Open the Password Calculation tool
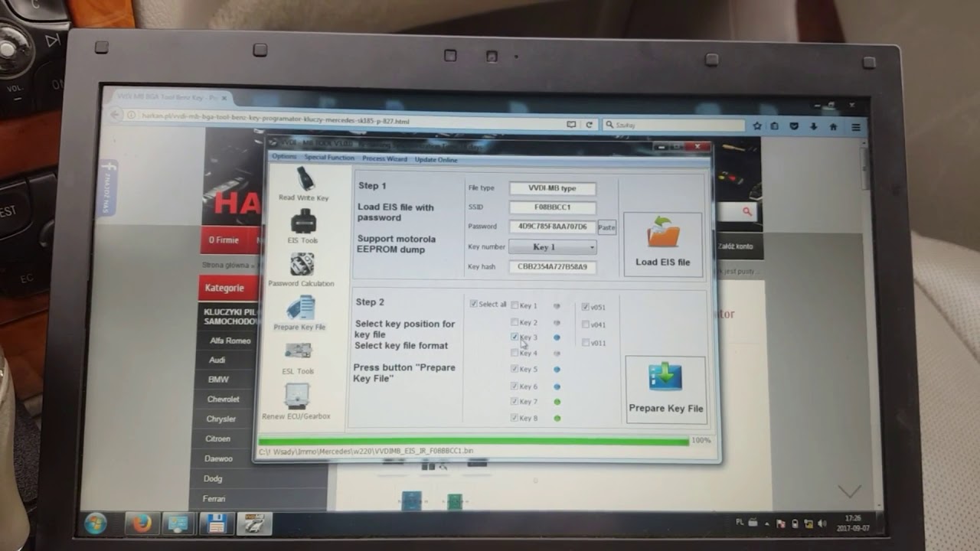Screen dimensions: 980x551 coord(301,270)
